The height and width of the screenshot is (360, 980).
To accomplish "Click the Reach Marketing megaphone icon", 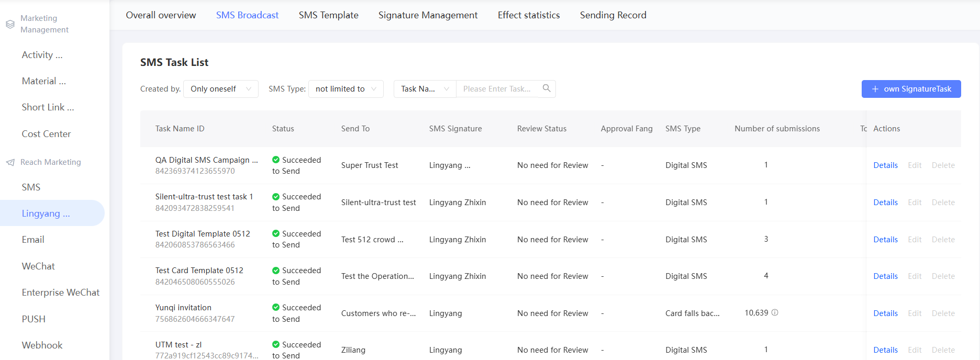I will coord(10,162).
